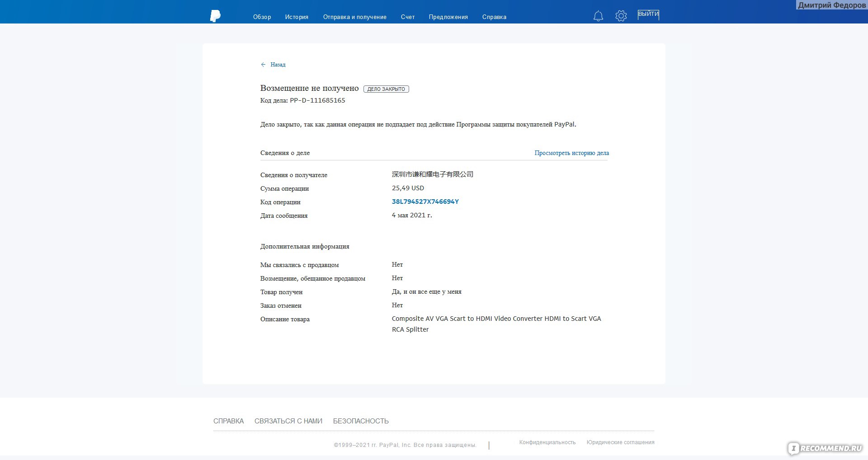Click the Код операции row label
This screenshot has height=460, width=868.
click(280, 202)
